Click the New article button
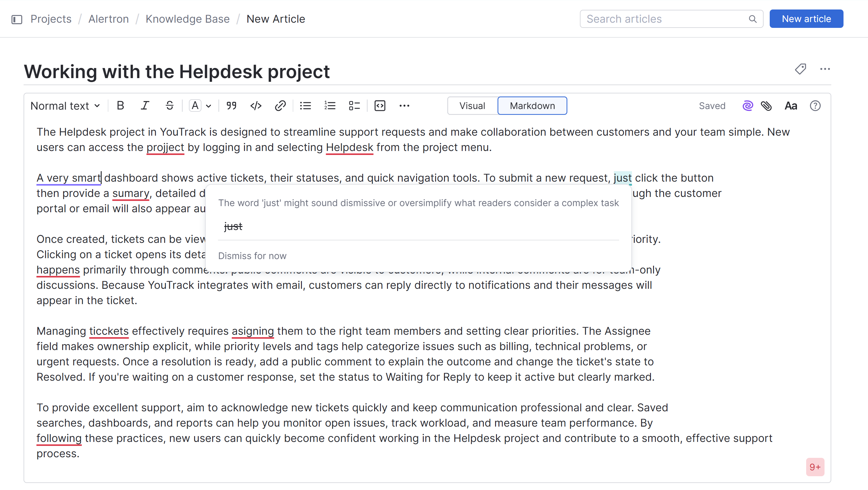 click(x=806, y=19)
